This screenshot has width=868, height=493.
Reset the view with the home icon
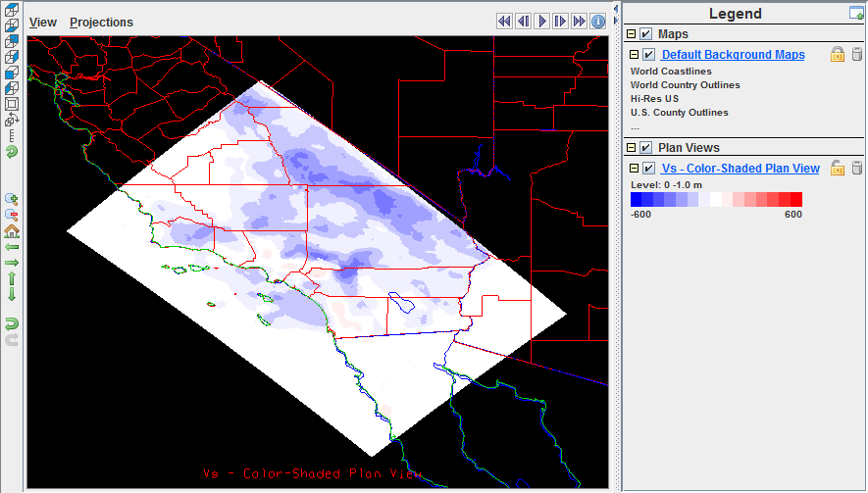coord(12,231)
